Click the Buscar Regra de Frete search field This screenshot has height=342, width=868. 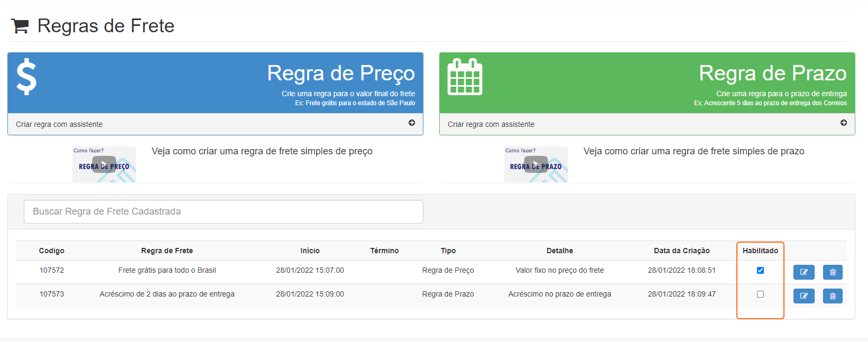point(223,211)
